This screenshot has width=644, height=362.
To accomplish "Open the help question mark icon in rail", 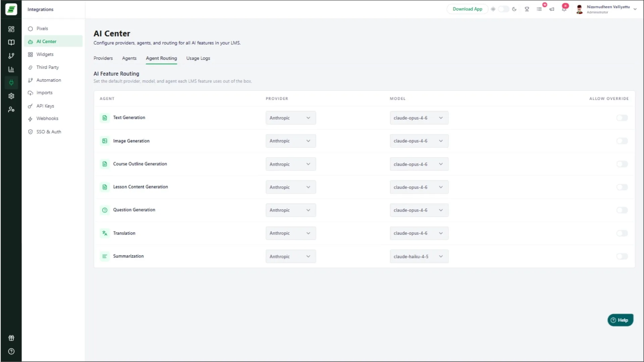I will 11,351.
